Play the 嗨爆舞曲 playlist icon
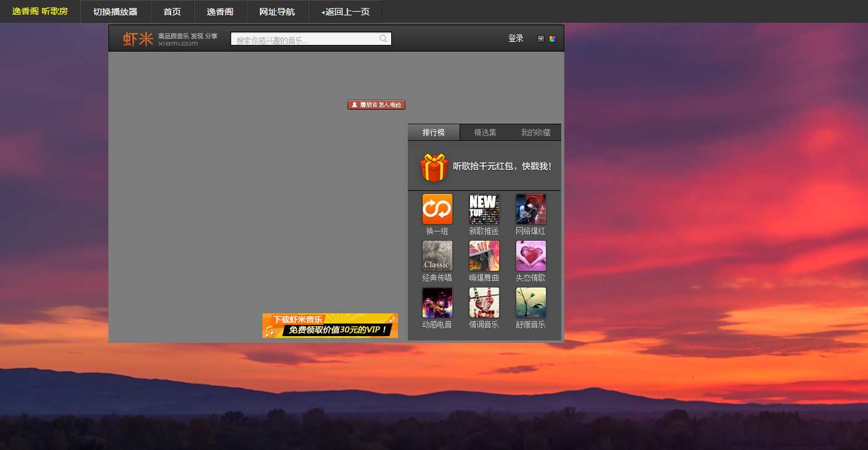This screenshot has height=450, width=868. 484,255
